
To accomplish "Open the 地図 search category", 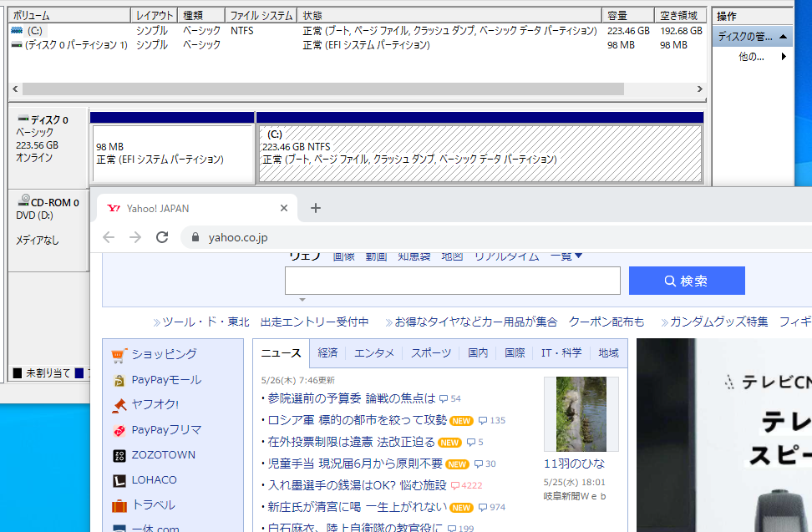I will (452, 256).
